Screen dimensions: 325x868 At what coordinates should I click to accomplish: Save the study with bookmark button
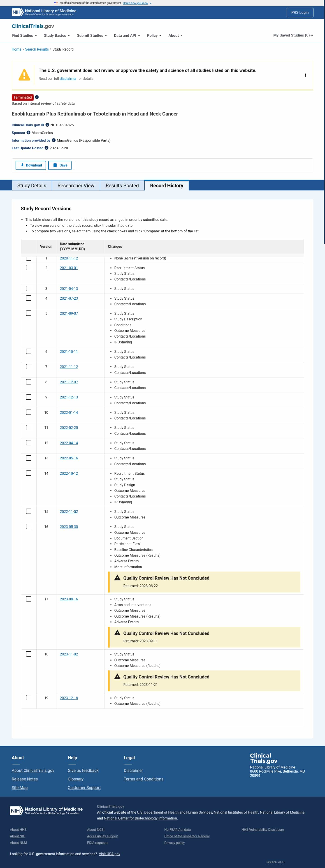click(x=60, y=165)
